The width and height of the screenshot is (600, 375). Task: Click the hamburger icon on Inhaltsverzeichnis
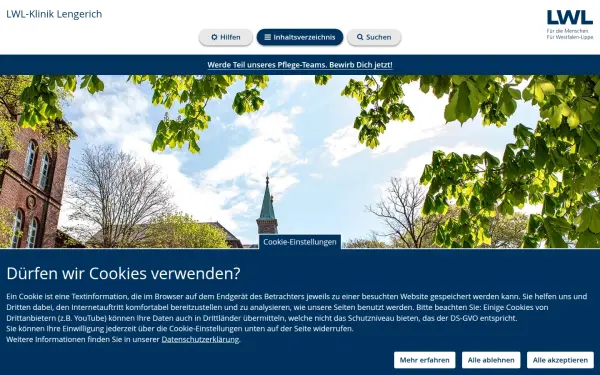(267, 37)
